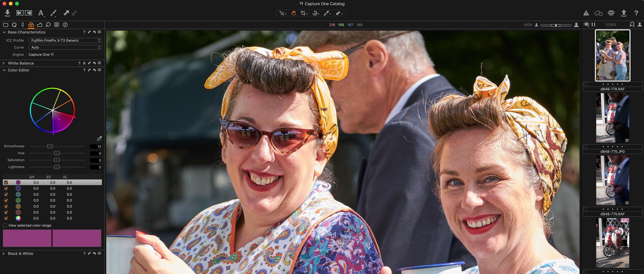Click the Export upload arrow icon

(x=624, y=13)
